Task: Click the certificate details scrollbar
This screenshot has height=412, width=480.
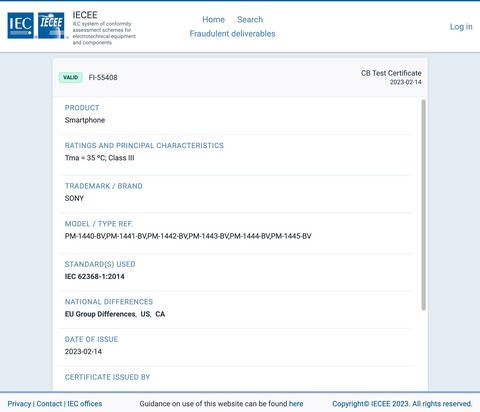Action: [424, 205]
